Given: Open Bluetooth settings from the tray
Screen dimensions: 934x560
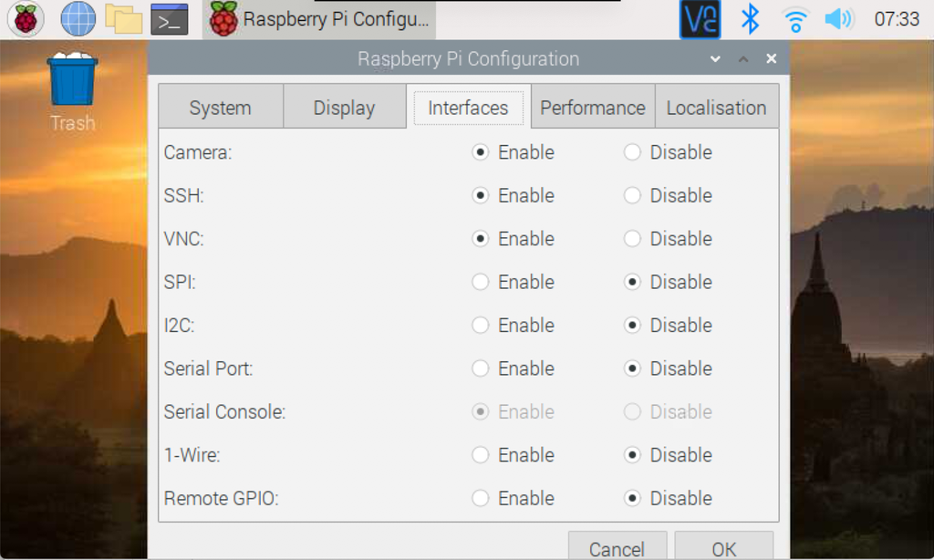Looking at the screenshot, I should point(748,18).
